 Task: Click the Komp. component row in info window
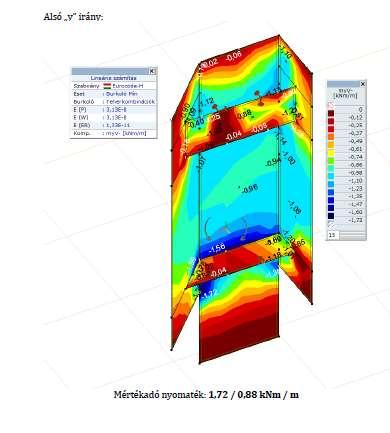coord(113,133)
